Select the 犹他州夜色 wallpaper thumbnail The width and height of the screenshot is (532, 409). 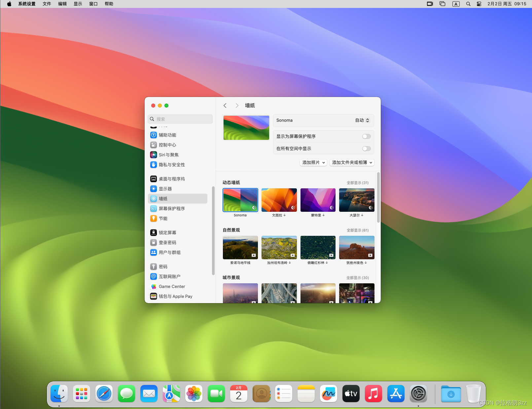click(357, 247)
